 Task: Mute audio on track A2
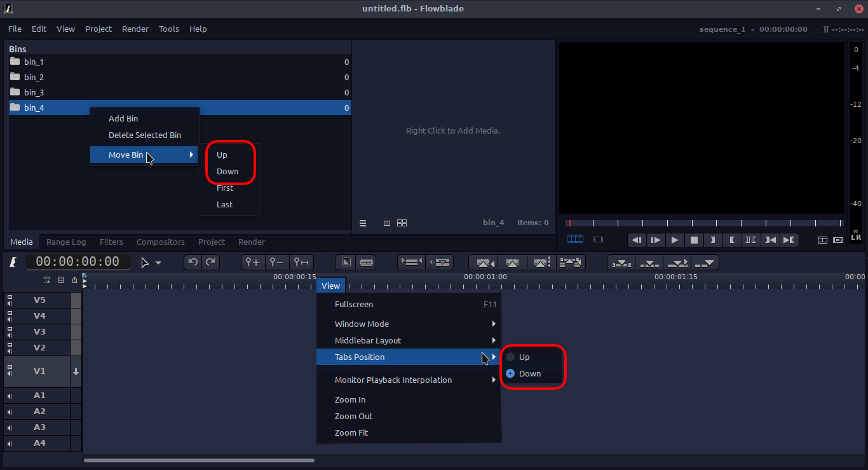pos(10,411)
